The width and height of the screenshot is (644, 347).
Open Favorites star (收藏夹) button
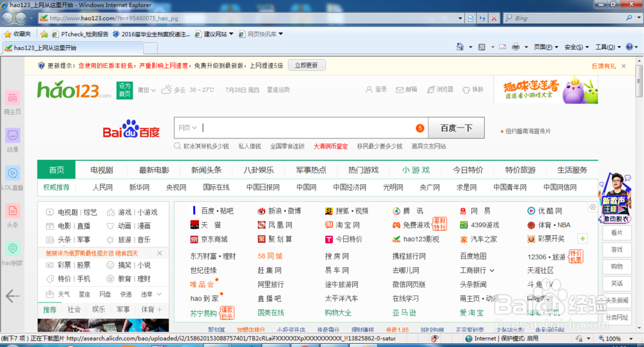pyautogui.click(x=17, y=34)
